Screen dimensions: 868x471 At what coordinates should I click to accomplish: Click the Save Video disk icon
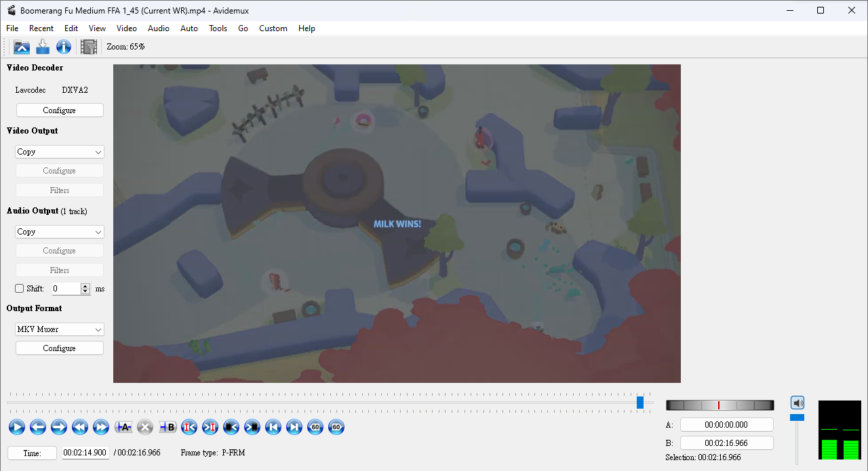click(43, 47)
